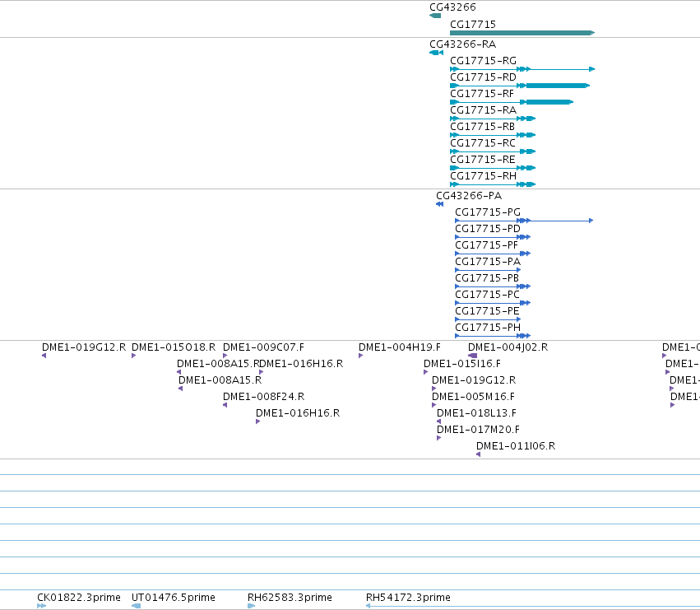Select the CG17715-RE transcript label
Viewport: 700px width, 610px height.
click(483, 160)
